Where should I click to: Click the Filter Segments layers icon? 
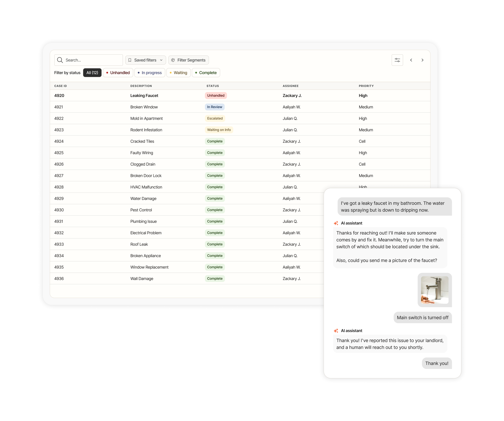[x=173, y=60]
